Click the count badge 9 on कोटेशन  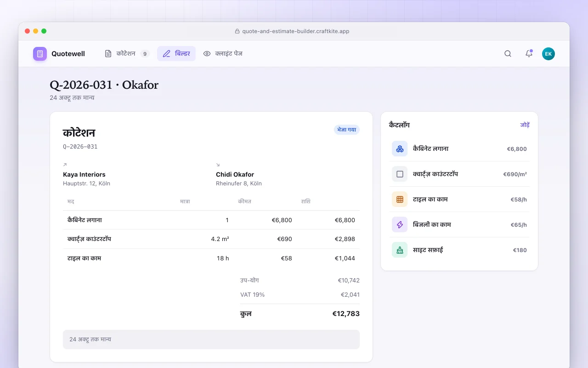[x=145, y=54]
